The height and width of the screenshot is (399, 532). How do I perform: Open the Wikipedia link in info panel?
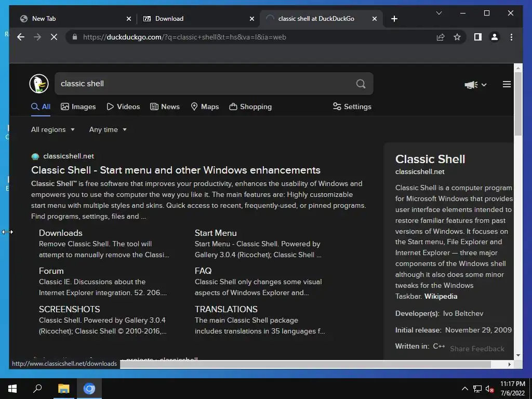[441, 297]
